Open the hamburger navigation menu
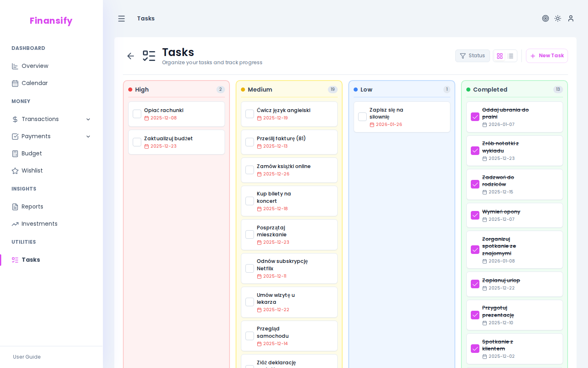The image size is (588, 368). tap(121, 18)
